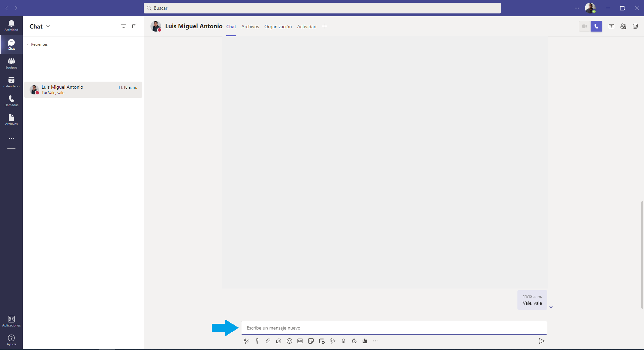Open the Format text options
This screenshot has width=644, height=350.
246,341
